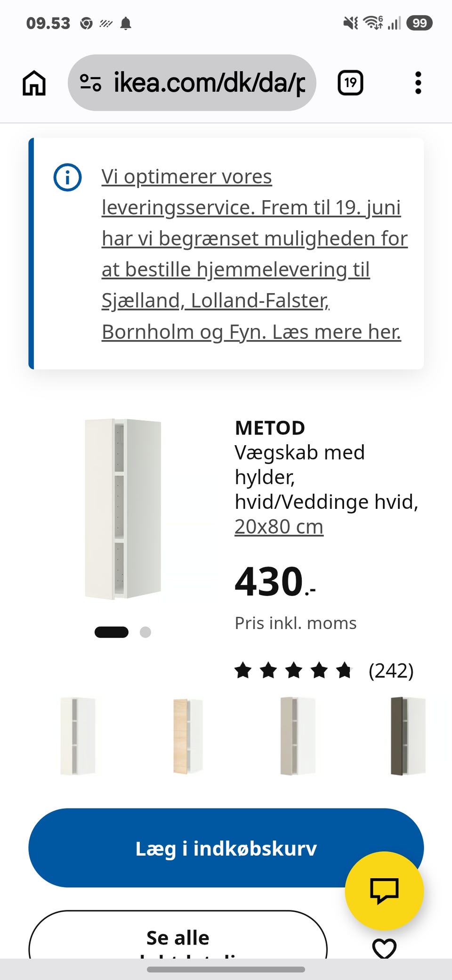Tap the Se alle button
This screenshot has height=980, width=452.
(178, 935)
